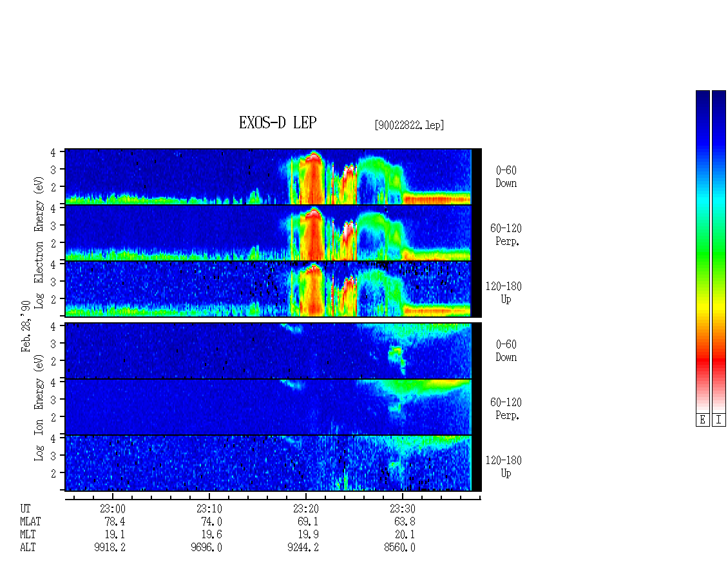Click the ion 0-60 Down label

[506, 351]
